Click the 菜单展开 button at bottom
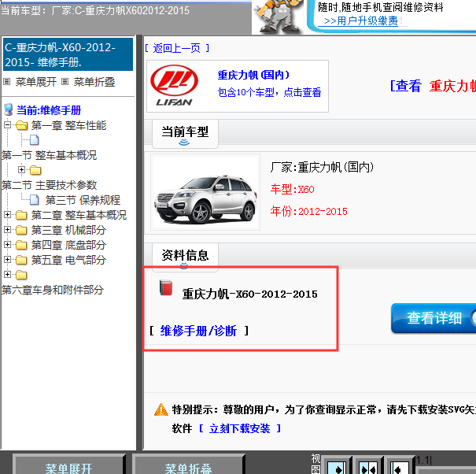The image size is (476, 474). click(69, 465)
